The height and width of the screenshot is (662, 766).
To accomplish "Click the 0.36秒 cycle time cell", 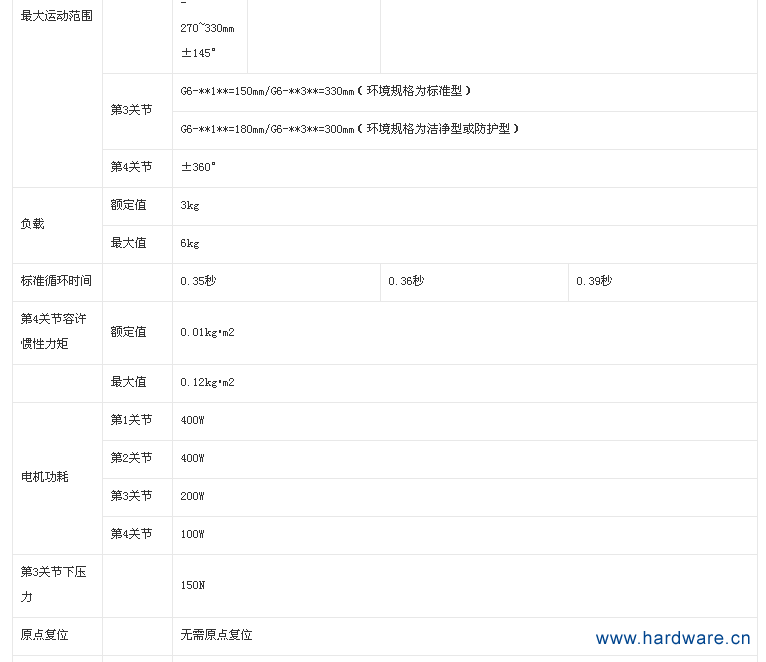I will 406,281.
